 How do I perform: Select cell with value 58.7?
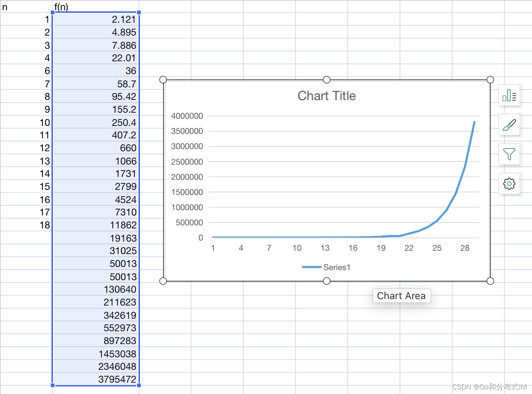96,84
